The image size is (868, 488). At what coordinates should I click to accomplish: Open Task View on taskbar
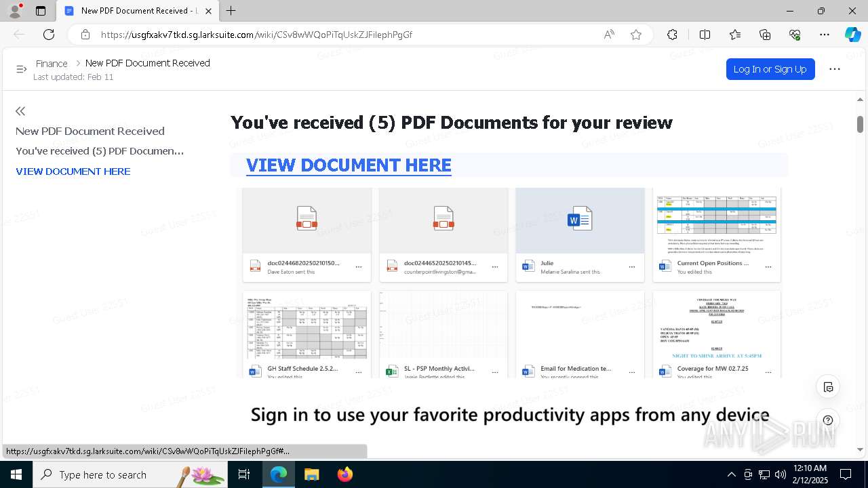click(244, 474)
